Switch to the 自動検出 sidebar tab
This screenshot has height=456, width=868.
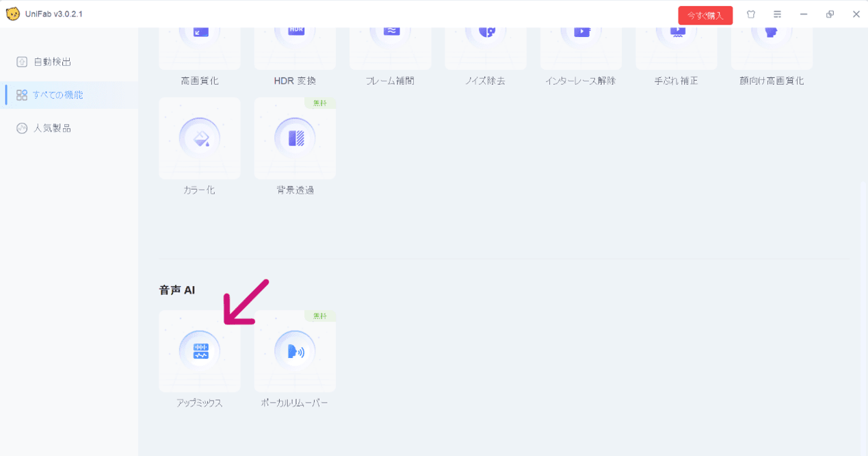coord(53,62)
